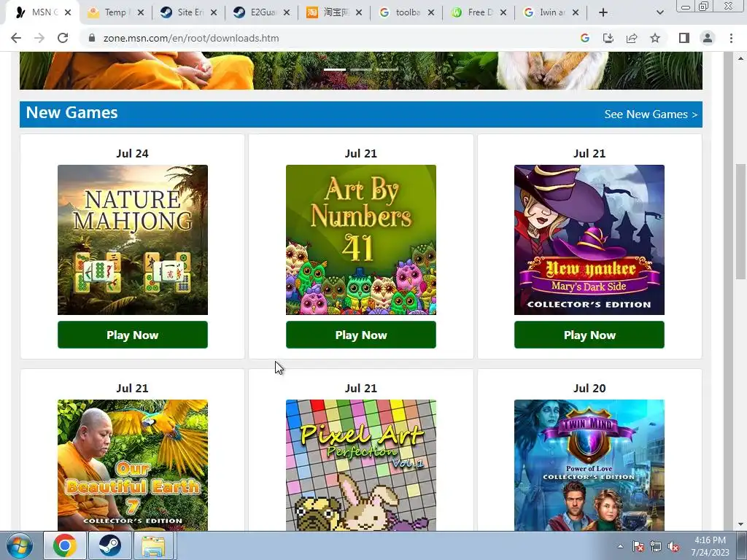Open a new browser tab
The width and height of the screenshot is (747, 560).
point(603,12)
